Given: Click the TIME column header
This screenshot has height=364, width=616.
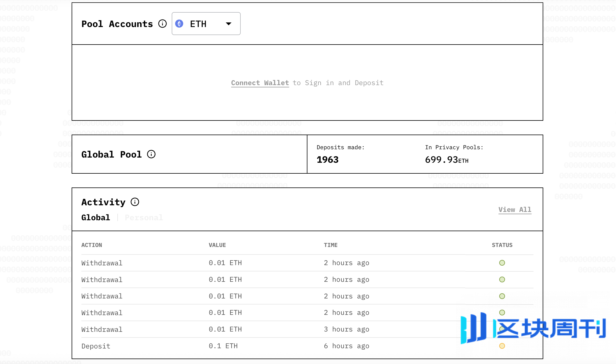Looking at the screenshot, I should pyautogui.click(x=331, y=245).
